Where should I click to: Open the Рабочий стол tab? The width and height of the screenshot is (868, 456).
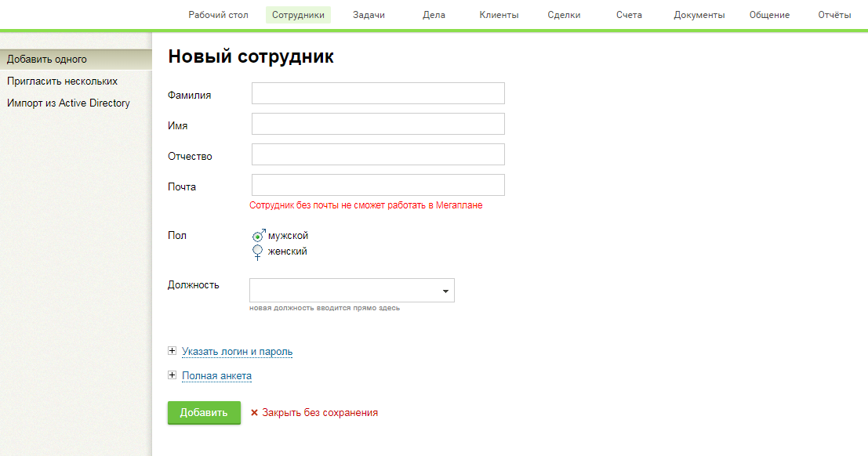[218, 15]
